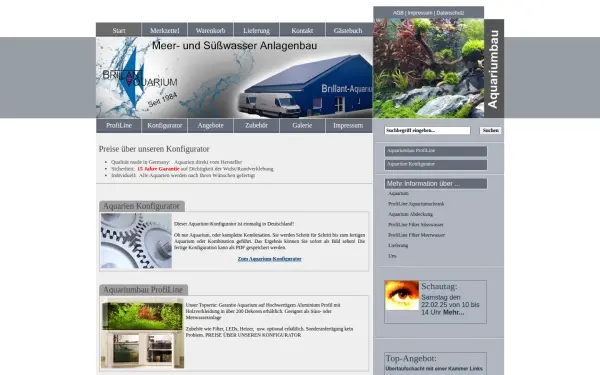This screenshot has width=600, height=375.
Task: Click the Top-Angebot heading
Action: coord(411,359)
